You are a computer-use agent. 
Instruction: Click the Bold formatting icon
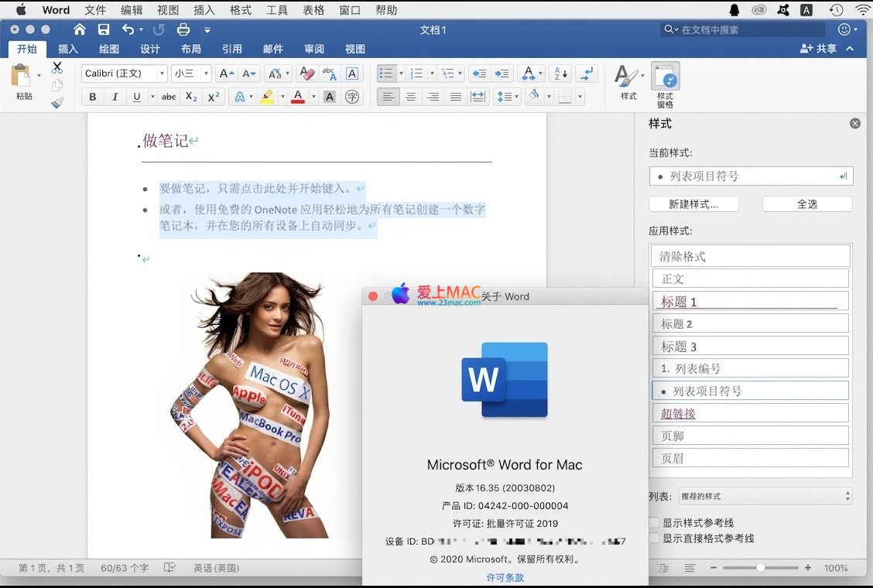point(93,97)
